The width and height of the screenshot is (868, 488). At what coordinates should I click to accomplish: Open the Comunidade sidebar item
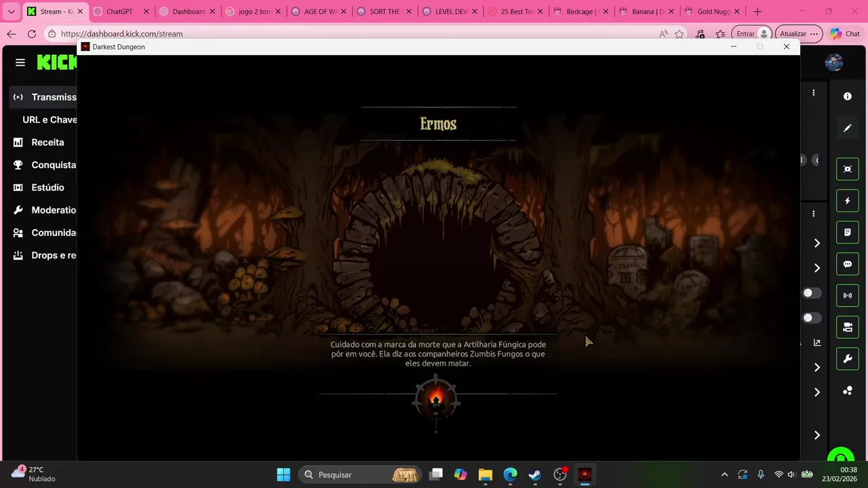43,232
